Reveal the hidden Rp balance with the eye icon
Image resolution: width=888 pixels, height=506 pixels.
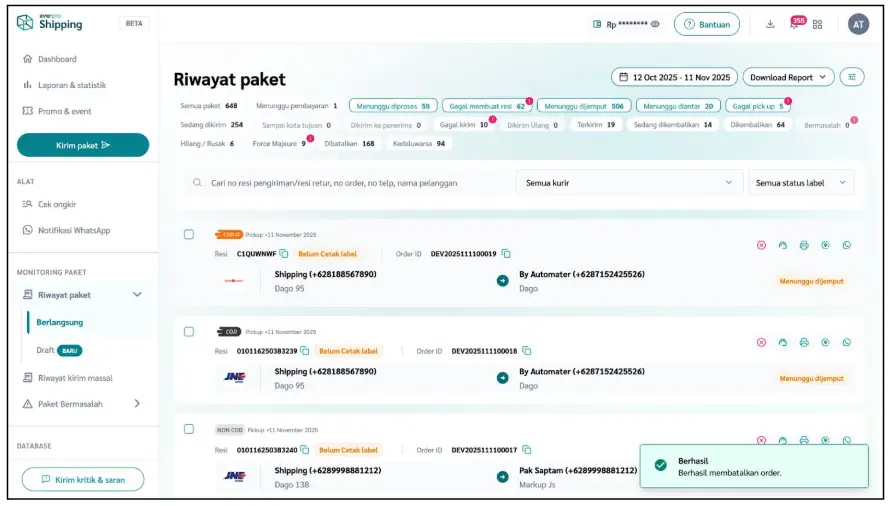coord(655,24)
